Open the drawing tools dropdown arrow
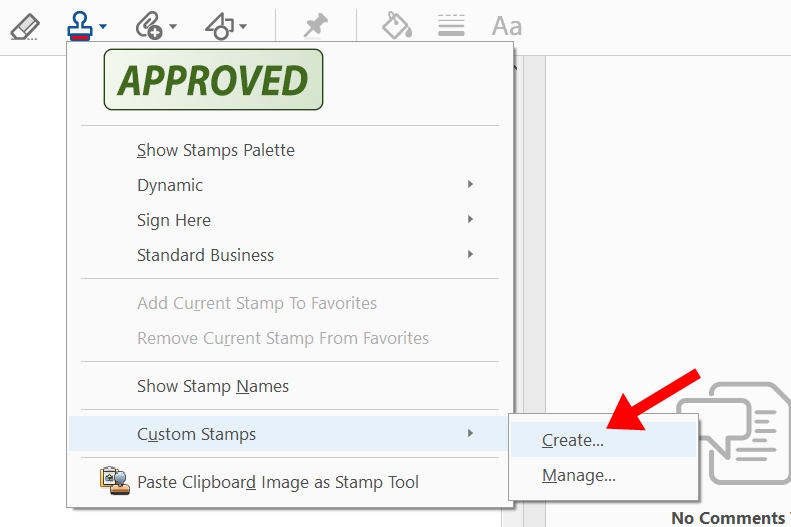The image size is (791, 527). click(x=243, y=27)
